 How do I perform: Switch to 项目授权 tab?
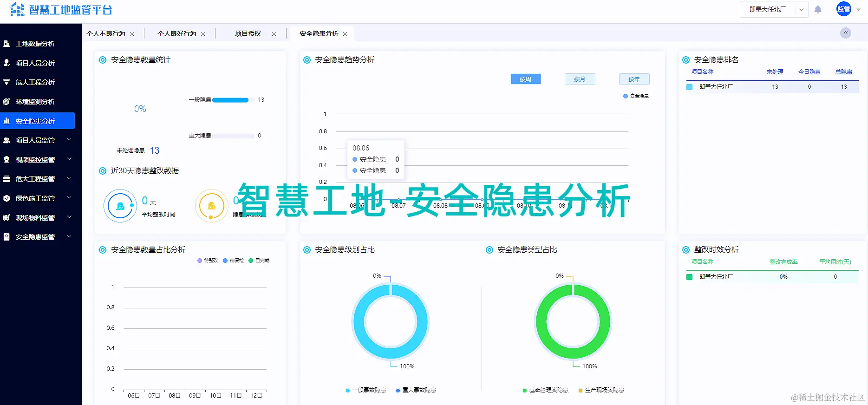coord(248,33)
